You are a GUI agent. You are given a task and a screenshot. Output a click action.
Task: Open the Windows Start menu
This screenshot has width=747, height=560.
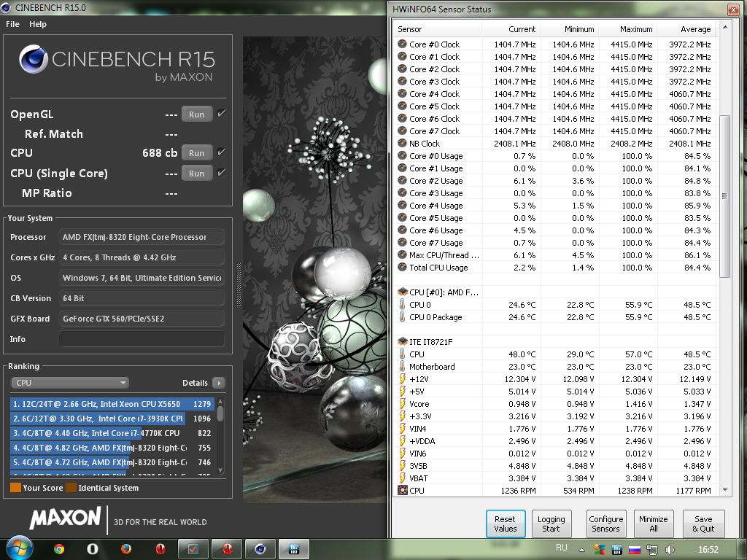[19, 548]
